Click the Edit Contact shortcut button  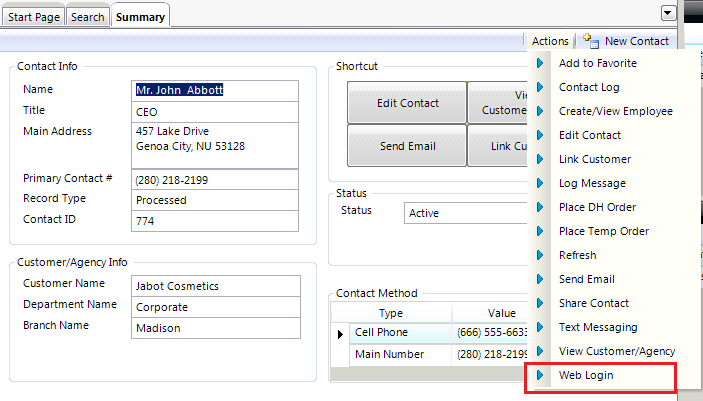pyautogui.click(x=407, y=103)
